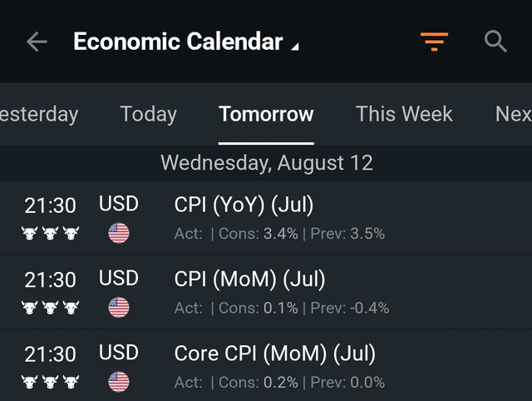Screen dimensions: 532x401
Task: Switch to the Today tab
Action: point(148,114)
